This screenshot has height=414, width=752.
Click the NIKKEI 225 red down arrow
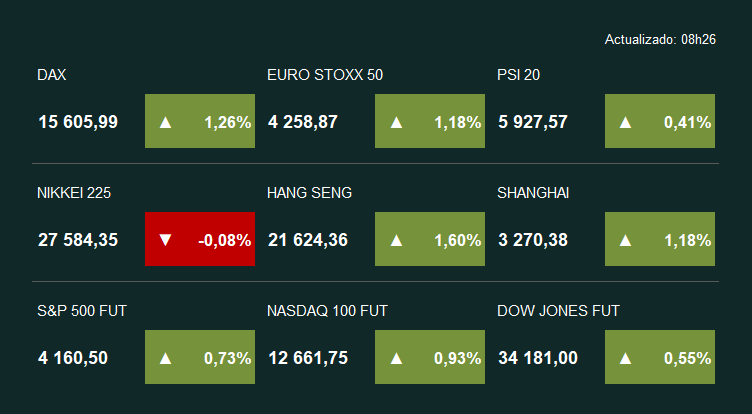[166, 240]
